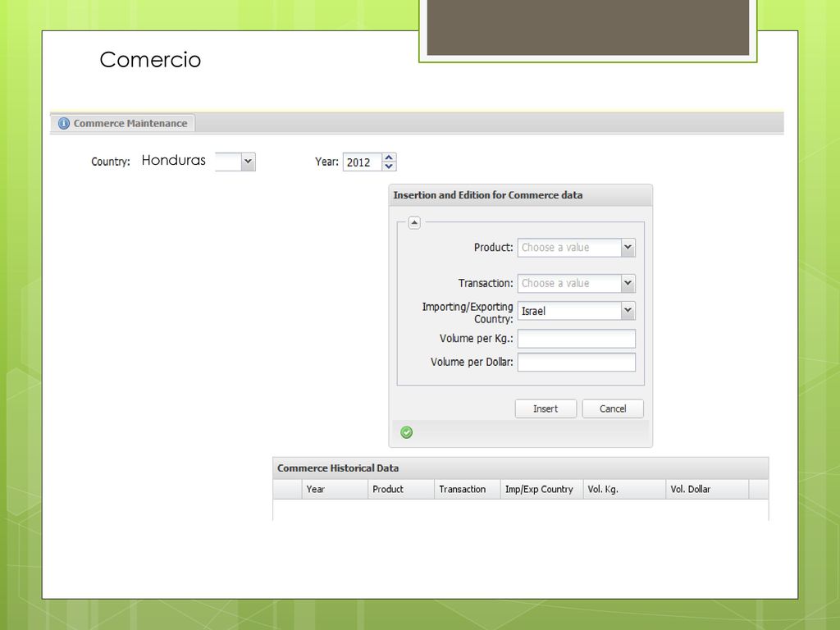Increase the Year with up arrow
This screenshot has height=630, width=840.
390,157
